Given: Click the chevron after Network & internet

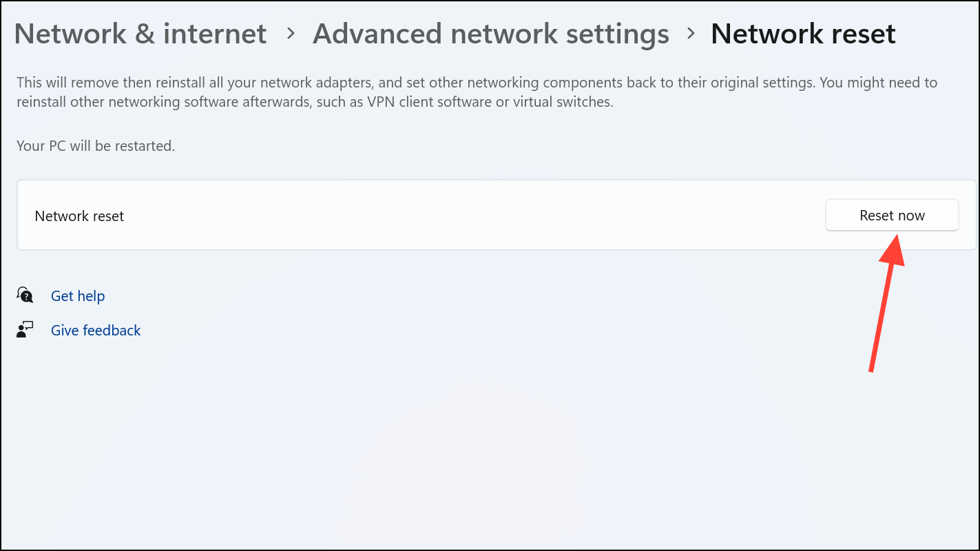Looking at the screenshot, I should [x=290, y=33].
